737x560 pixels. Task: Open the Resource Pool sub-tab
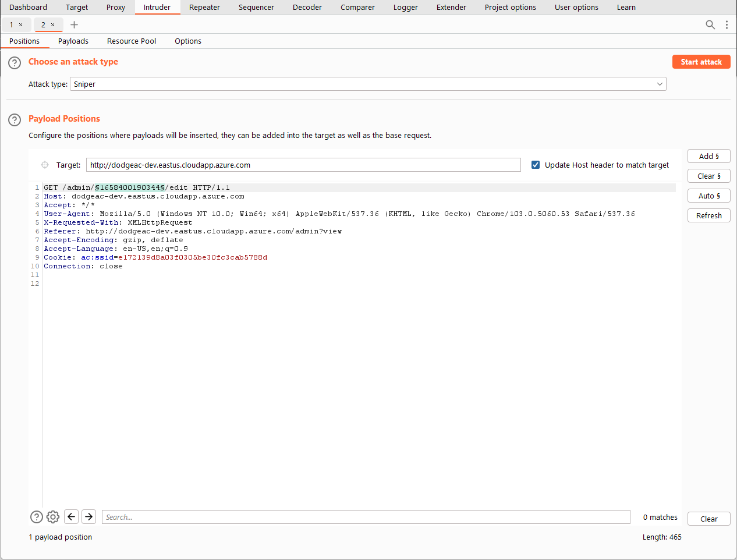[x=132, y=41]
